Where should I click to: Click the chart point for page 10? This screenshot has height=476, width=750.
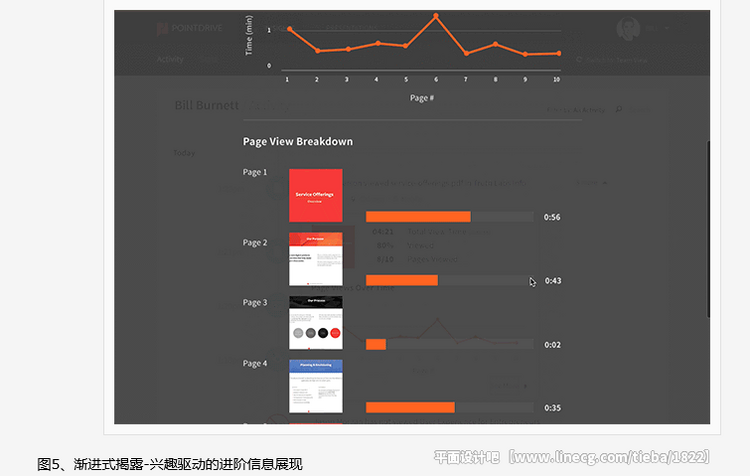(x=559, y=54)
